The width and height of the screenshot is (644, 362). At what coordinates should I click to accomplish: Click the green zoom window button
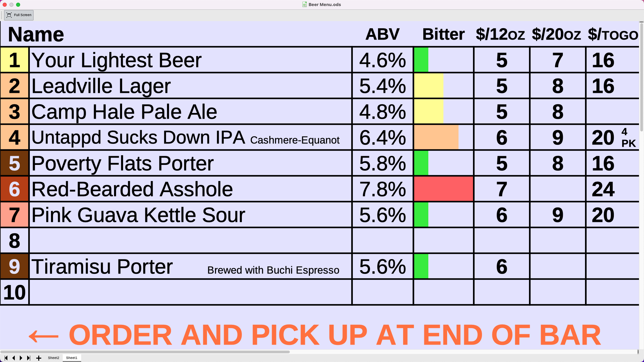pos(18,5)
